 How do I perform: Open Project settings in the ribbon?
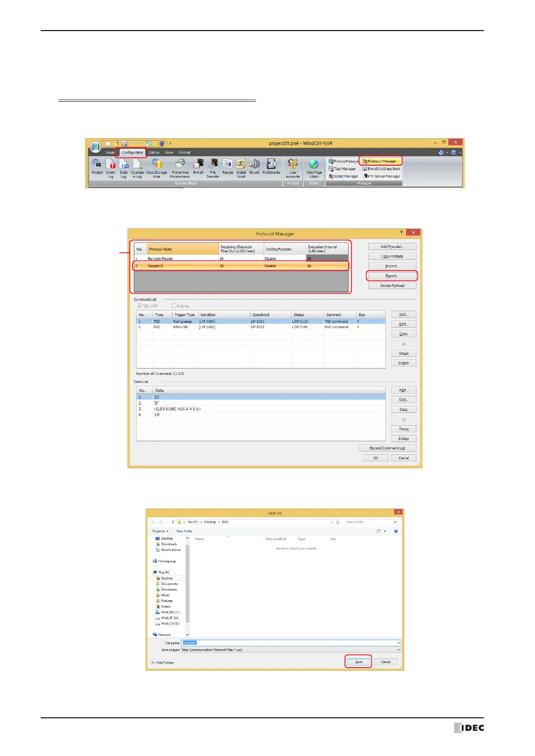click(x=97, y=167)
